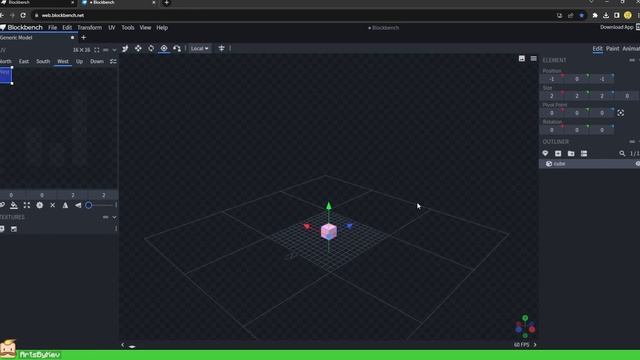
Task: Select the Move tool in the toolbar
Action: pos(125,48)
